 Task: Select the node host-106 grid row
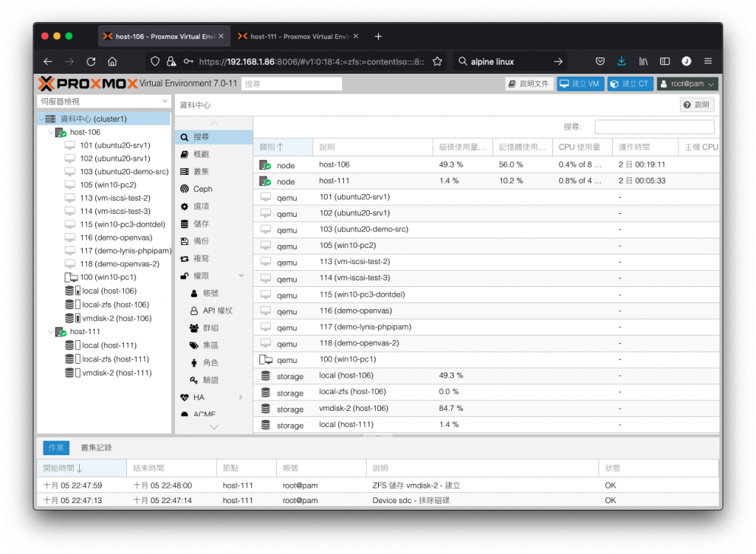(486, 165)
